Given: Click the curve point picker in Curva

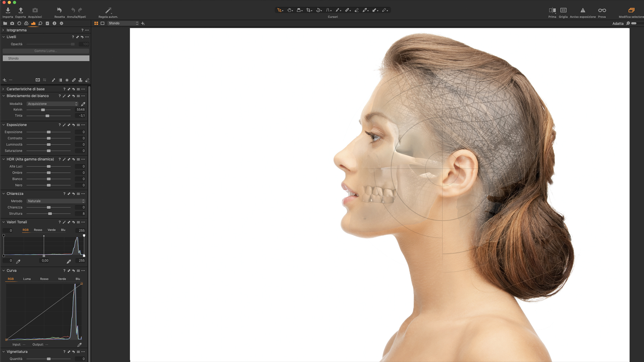Looking at the screenshot, I should pos(79,345).
